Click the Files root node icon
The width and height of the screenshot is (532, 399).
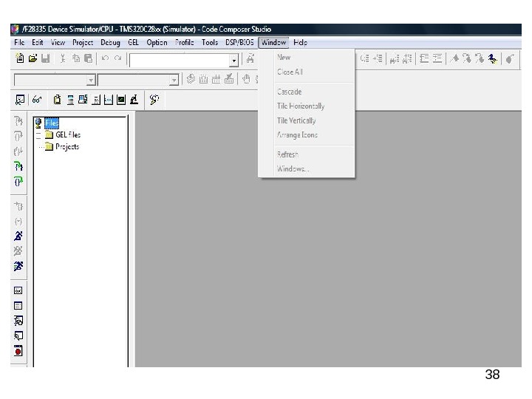coord(38,123)
